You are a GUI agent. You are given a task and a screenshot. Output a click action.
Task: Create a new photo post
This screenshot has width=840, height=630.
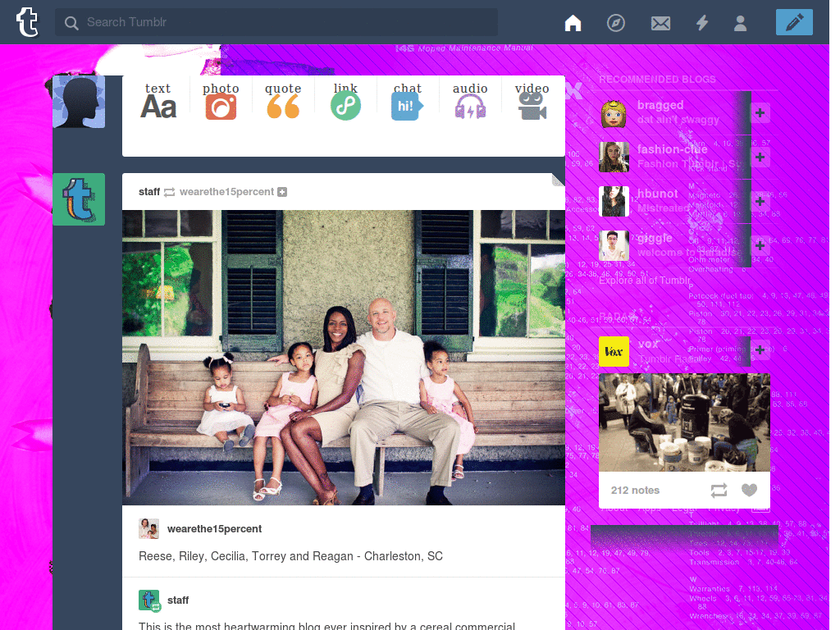tap(221, 101)
